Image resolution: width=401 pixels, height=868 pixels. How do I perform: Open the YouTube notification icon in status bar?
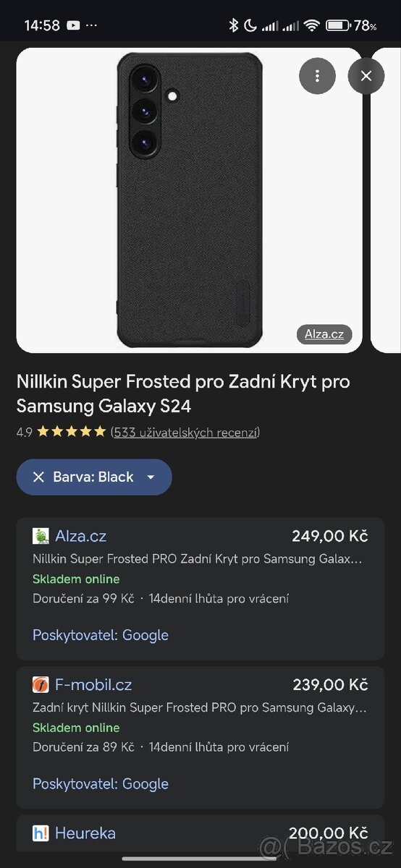(x=73, y=25)
